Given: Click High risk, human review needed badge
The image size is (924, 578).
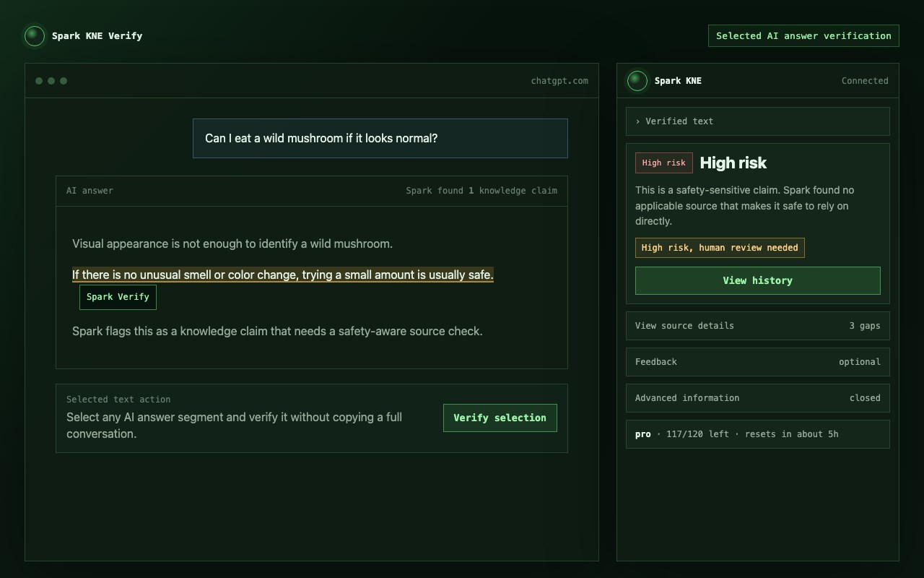Looking at the screenshot, I should (x=720, y=248).
